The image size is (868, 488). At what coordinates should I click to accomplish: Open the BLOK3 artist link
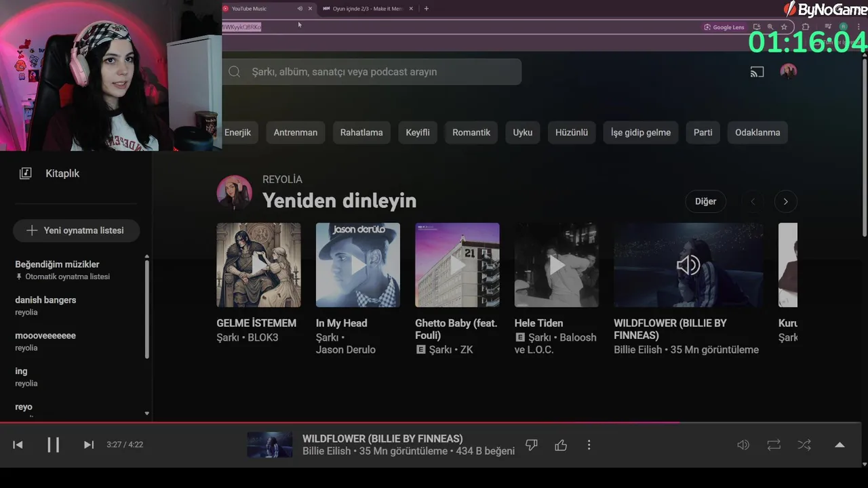[263, 338]
